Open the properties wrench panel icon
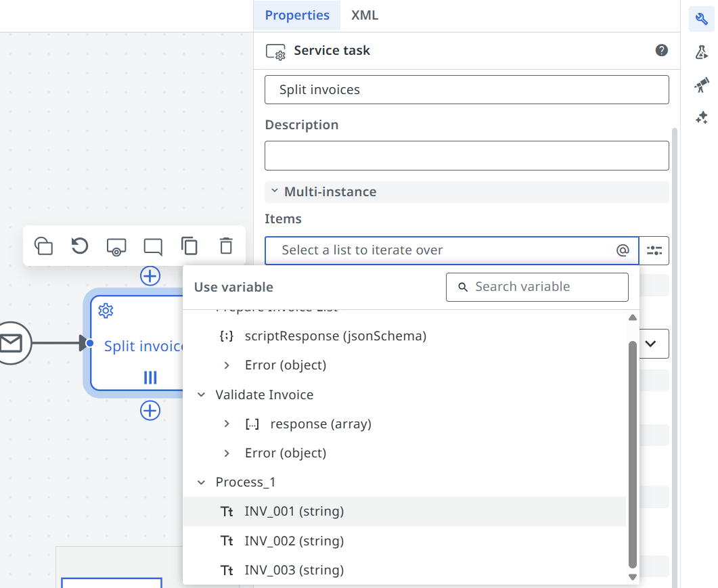This screenshot has width=718, height=588. click(x=702, y=19)
